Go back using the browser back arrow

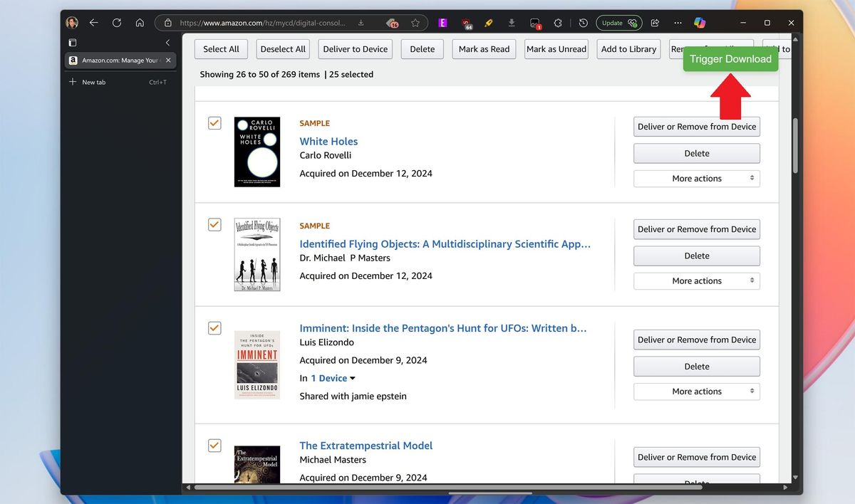click(93, 23)
